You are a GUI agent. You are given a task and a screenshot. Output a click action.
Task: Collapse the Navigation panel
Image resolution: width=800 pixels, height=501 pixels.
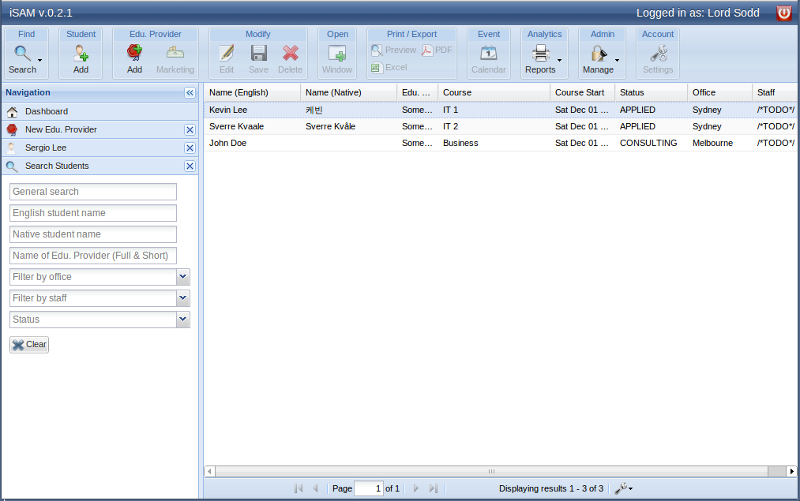point(190,93)
